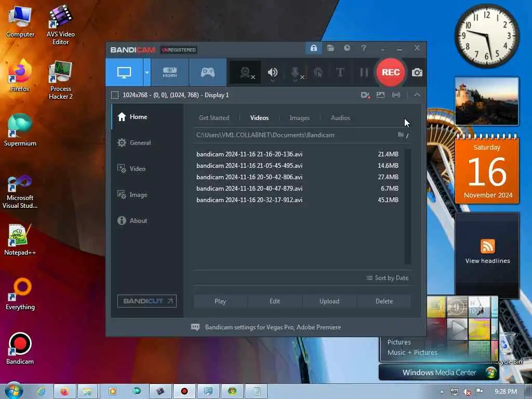The image size is (532, 399).
Task: Open the screen mode dropdown arrow
Action: click(147, 72)
